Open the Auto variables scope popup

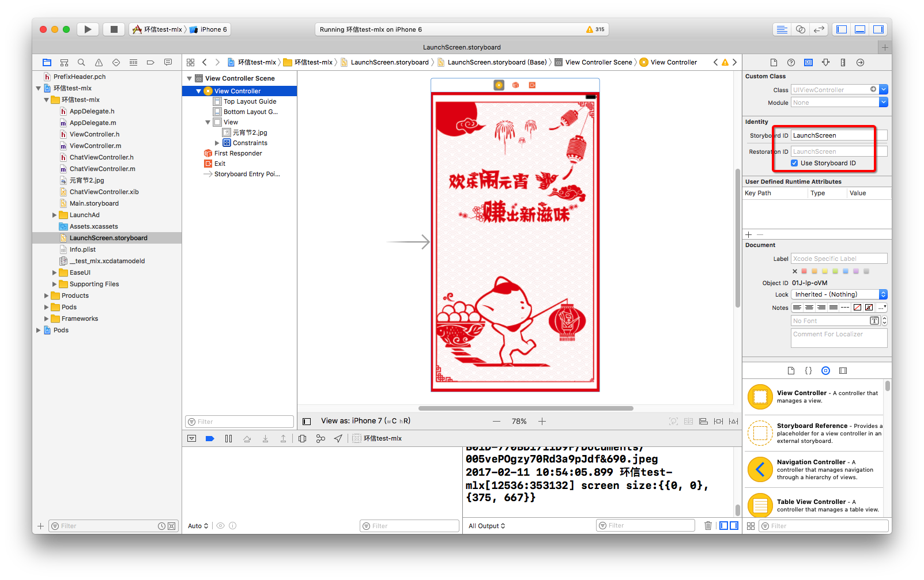(198, 526)
